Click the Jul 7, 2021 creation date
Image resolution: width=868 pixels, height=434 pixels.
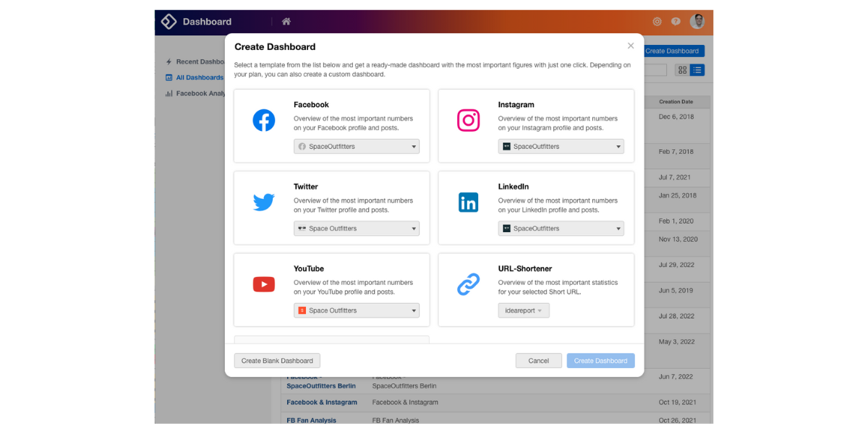click(x=674, y=177)
